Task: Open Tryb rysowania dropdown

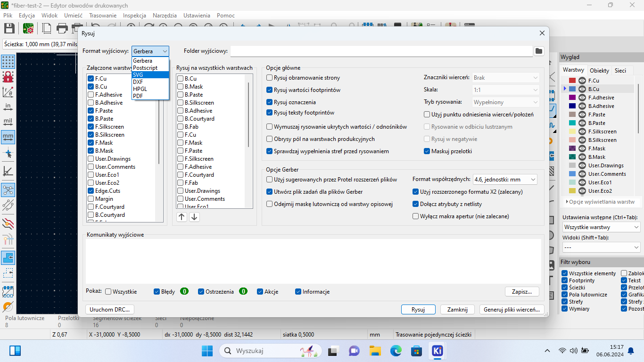Action: pyautogui.click(x=505, y=102)
